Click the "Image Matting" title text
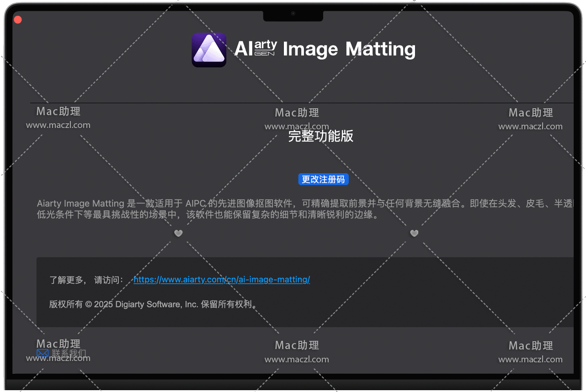This screenshot has height=392, width=586. [x=349, y=49]
